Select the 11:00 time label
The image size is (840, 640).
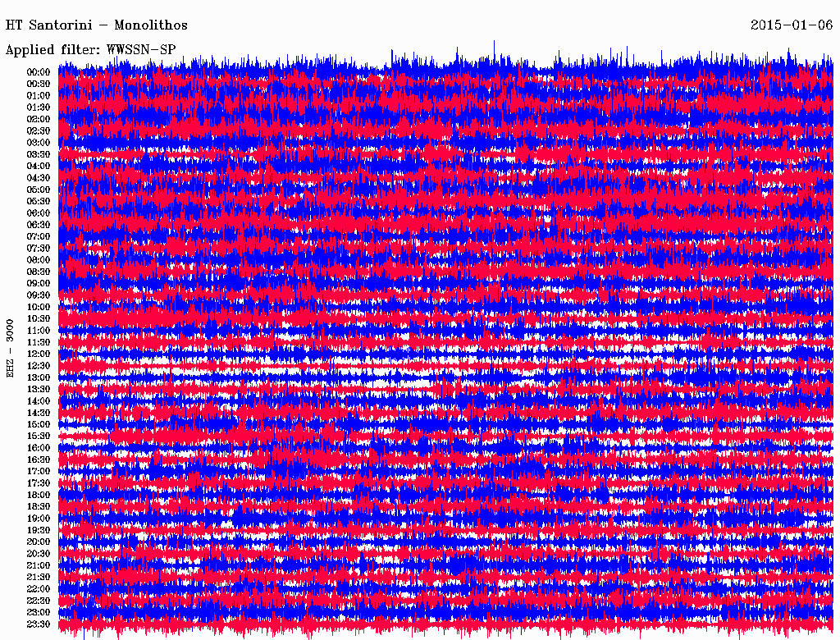point(39,330)
